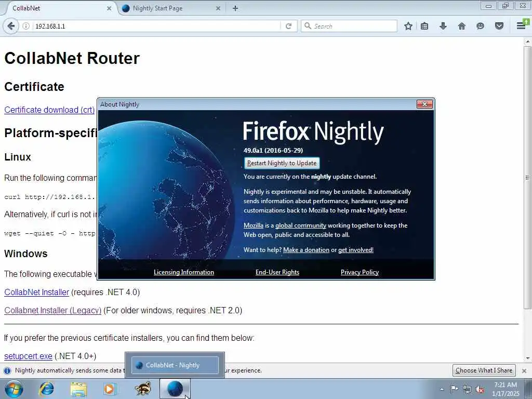This screenshot has width=532, height=399.
Task: Close the CollabNet tab
Action: coord(109,8)
